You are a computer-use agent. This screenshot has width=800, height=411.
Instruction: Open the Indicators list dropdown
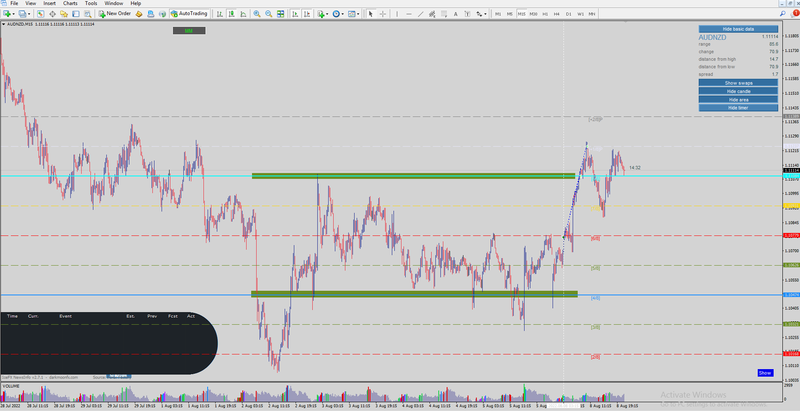pyautogui.click(x=322, y=14)
